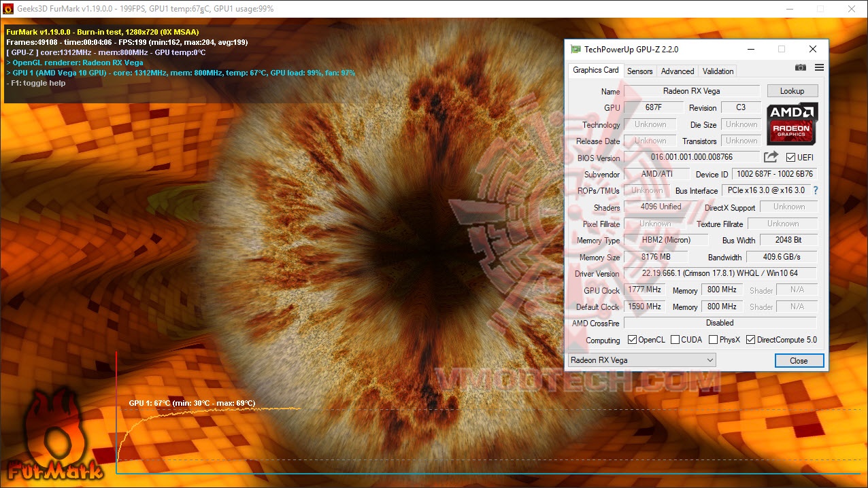This screenshot has width=868, height=488.
Task: Click the GPU Clock 1777 MHz field
Action: coord(645,290)
